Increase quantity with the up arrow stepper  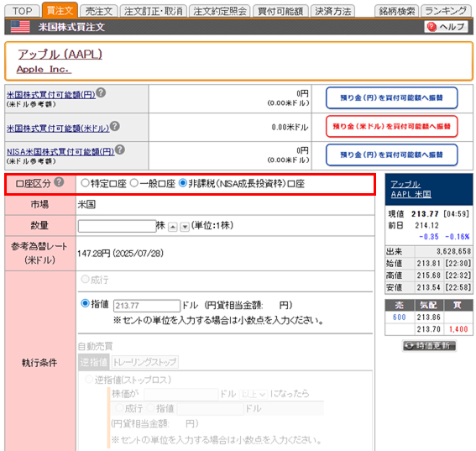coord(173,227)
